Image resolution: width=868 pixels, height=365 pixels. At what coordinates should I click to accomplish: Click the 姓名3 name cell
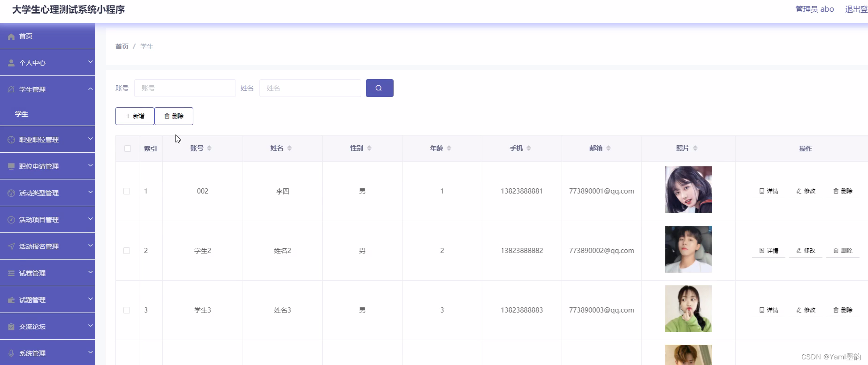coord(282,310)
